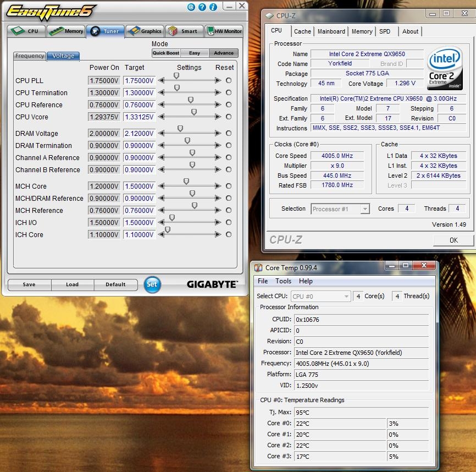Select the CPU Termination reset radio button
Image resolution: width=476 pixels, height=472 pixels.
229,92
